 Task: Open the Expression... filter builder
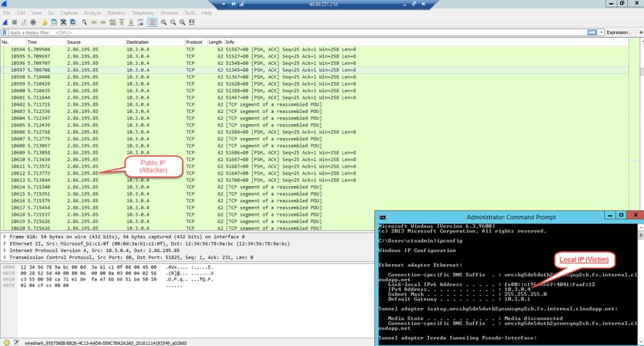coord(619,33)
